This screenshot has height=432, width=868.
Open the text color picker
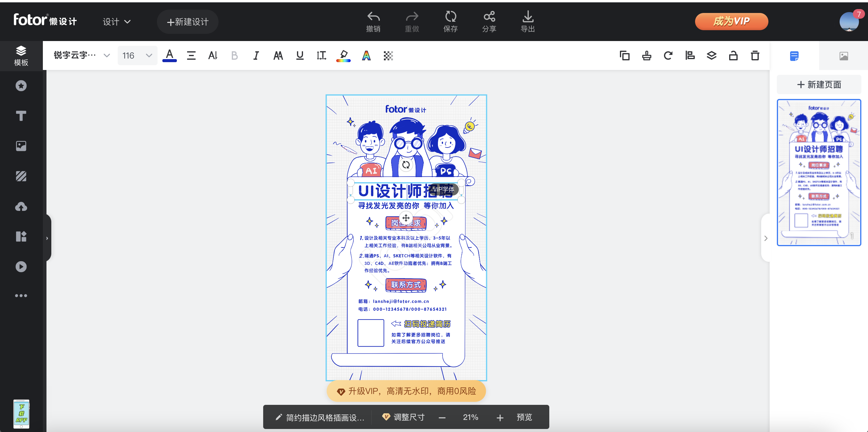tap(170, 56)
